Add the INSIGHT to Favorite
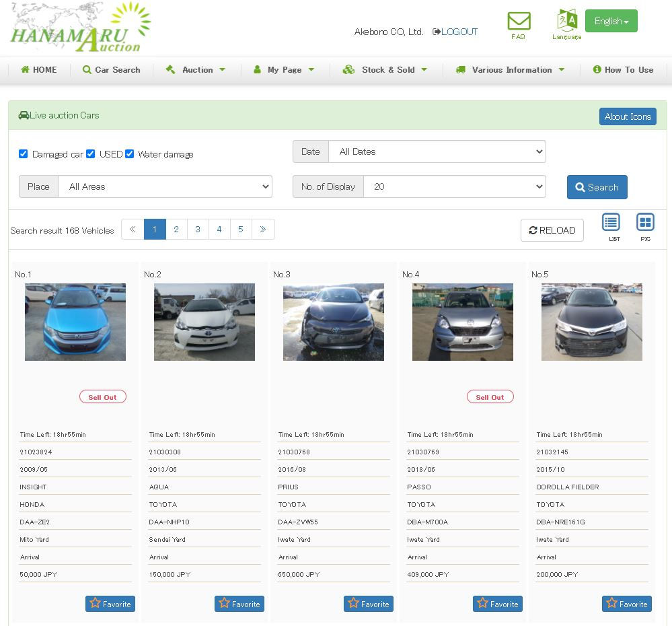672x626 pixels. point(110,604)
